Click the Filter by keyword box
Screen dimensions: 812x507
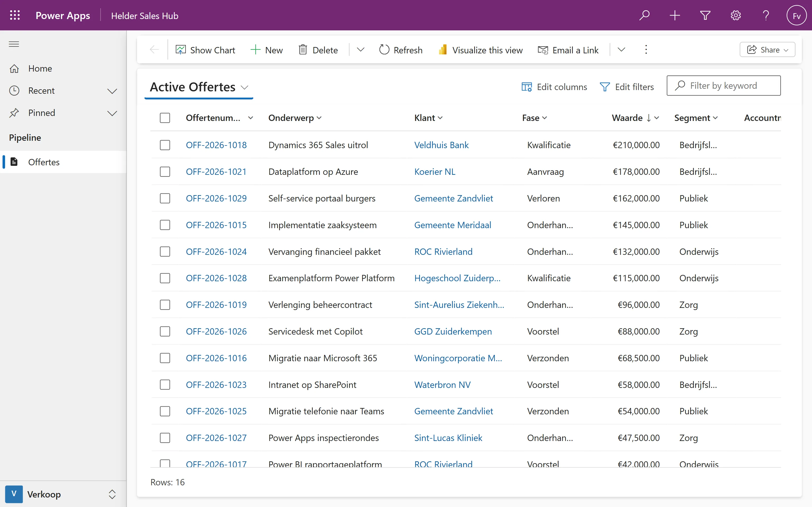[723, 86]
